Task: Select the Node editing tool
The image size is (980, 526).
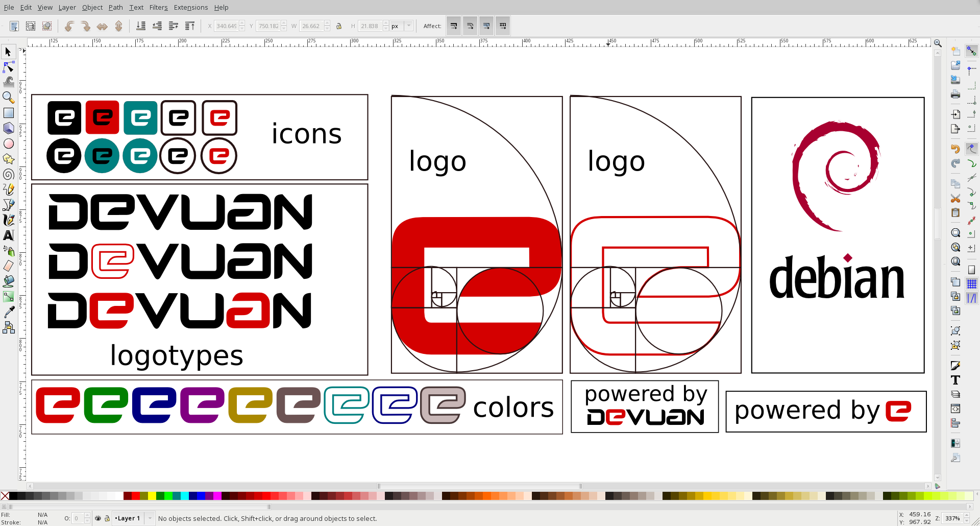Action: (x=8, y=67)
